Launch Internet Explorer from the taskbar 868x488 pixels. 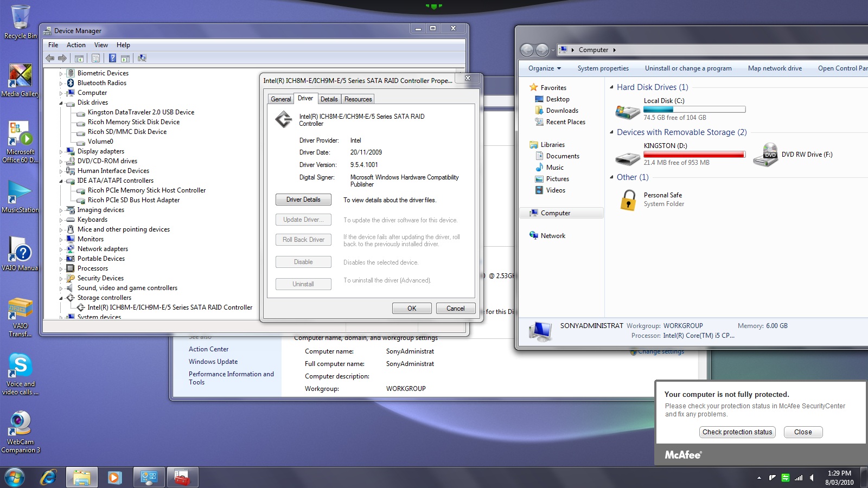click(x=48, y=478)
